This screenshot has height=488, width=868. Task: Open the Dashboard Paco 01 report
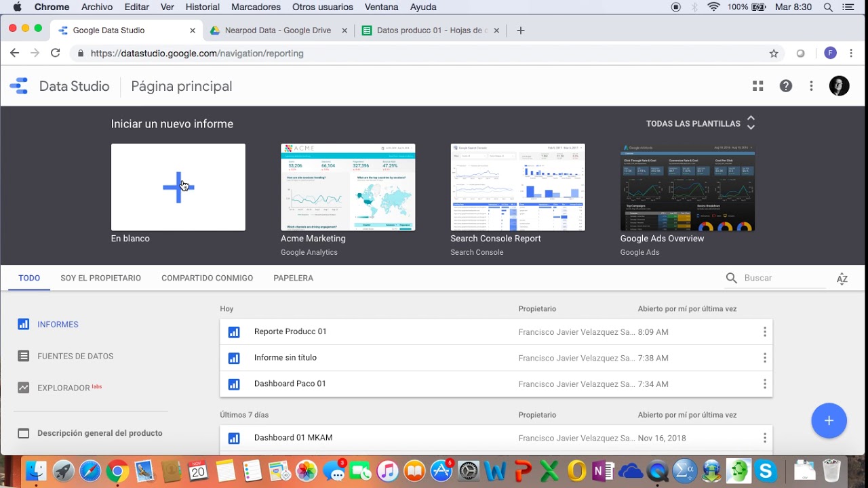pos(496,384)
